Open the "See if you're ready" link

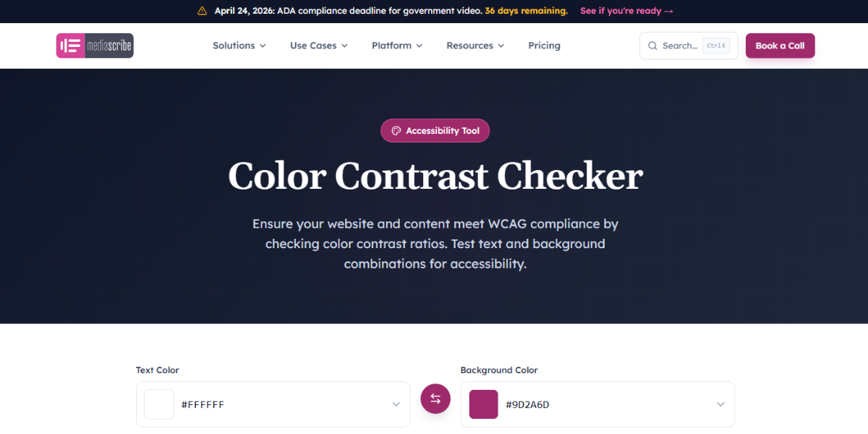(x=626, y=11)
